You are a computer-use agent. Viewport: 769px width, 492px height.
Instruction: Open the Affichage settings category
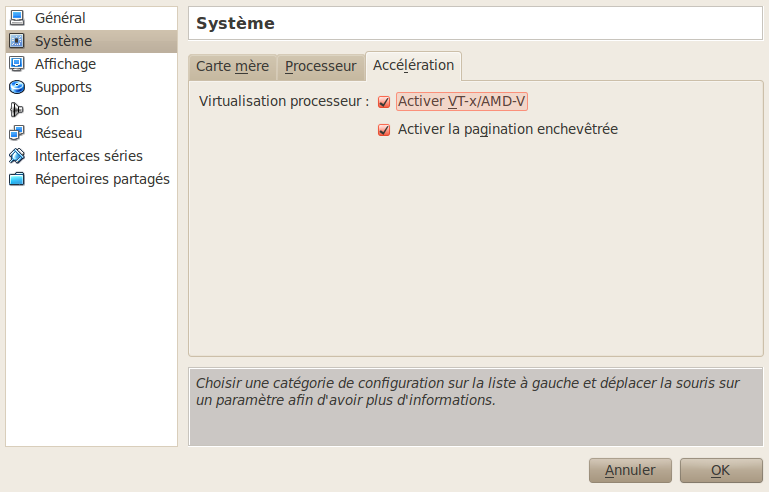pos(65,64)
